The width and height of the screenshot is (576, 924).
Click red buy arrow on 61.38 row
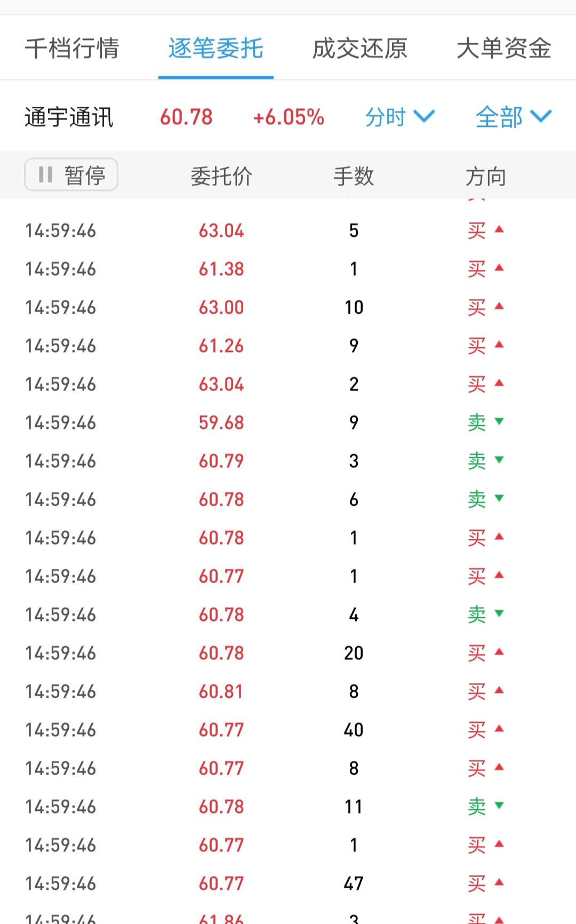(x=499, y=268)
